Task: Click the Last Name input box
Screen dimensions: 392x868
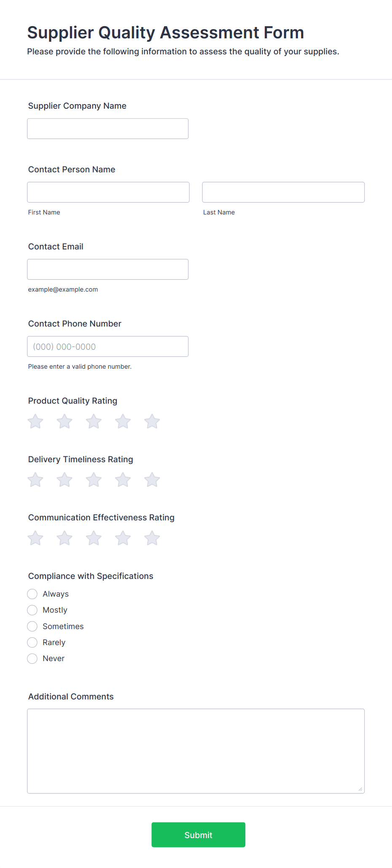Action: (x=283, y=192)
